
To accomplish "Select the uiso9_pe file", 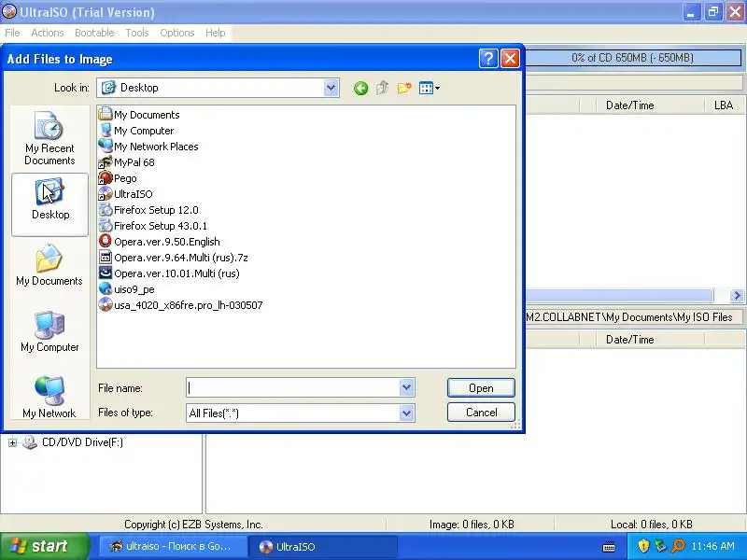I will tap(127, 289).
